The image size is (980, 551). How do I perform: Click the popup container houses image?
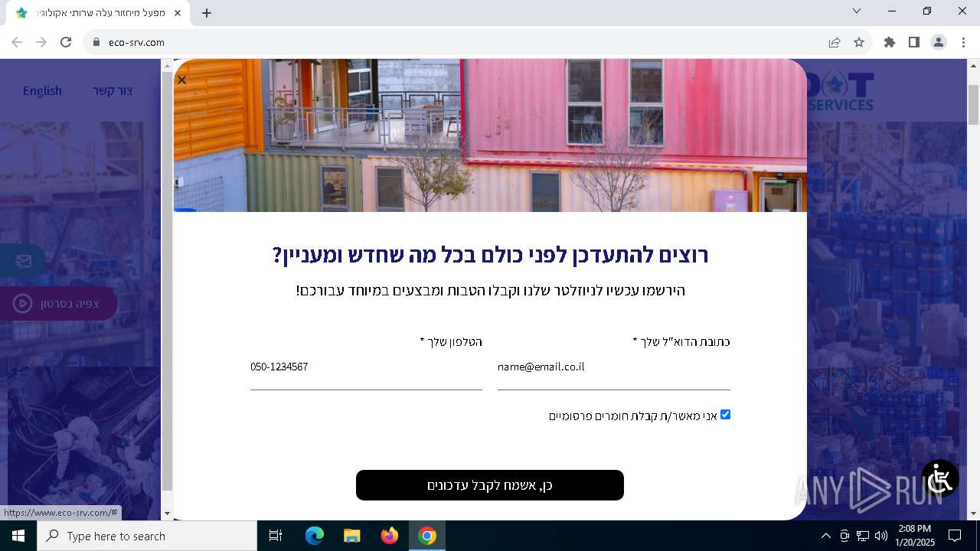[x=490, y=135]
